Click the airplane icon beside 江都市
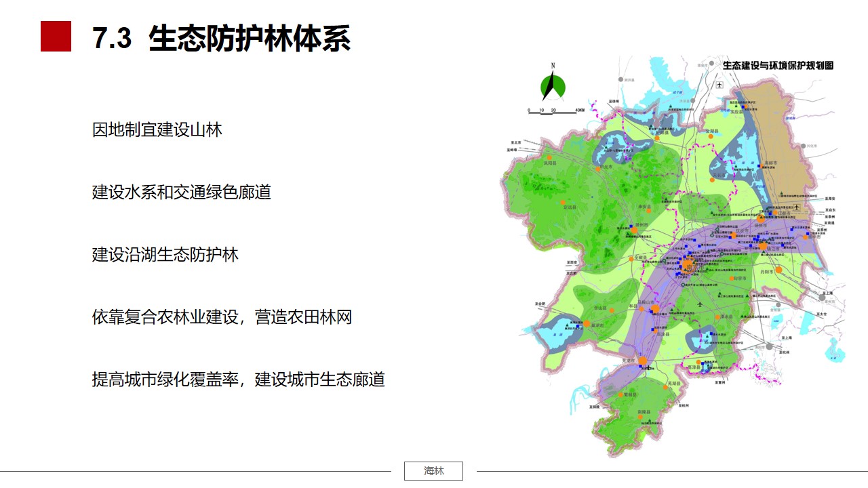The width and height of the screenshot is (868, 488). (x=796, y=207)
